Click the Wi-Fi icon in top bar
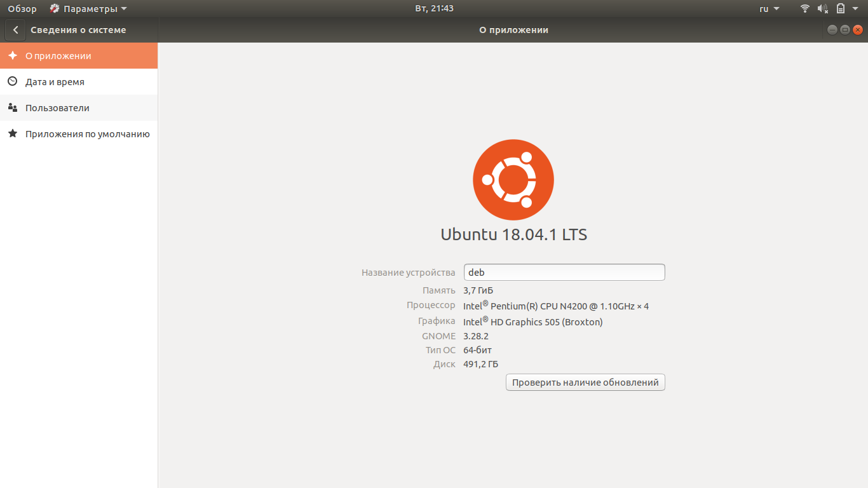868x488 pixels. tap(805, 9)
